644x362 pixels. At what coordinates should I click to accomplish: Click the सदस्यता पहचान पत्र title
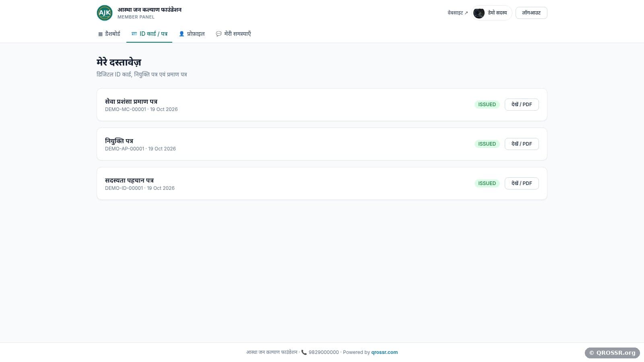129,180
